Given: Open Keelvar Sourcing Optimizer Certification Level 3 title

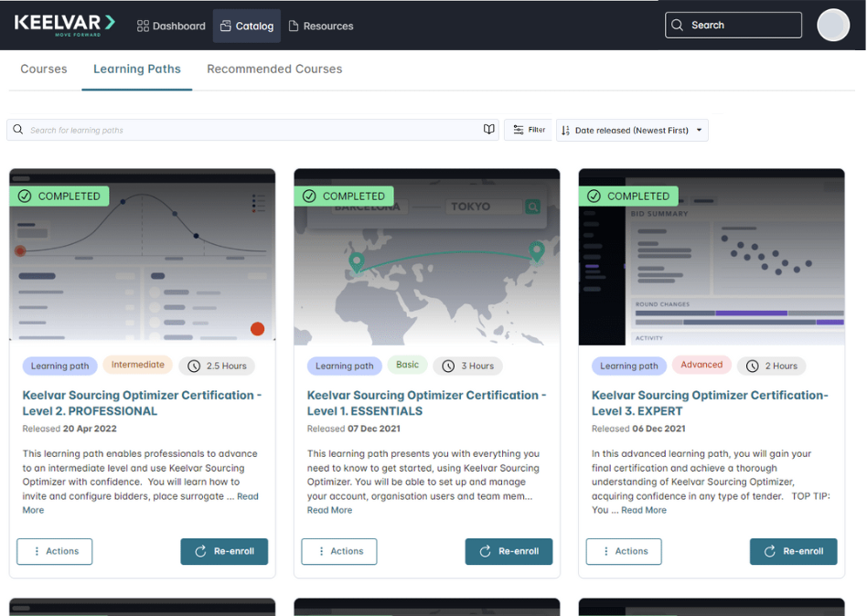Looking at the screenshot, I should pos(710,403).
